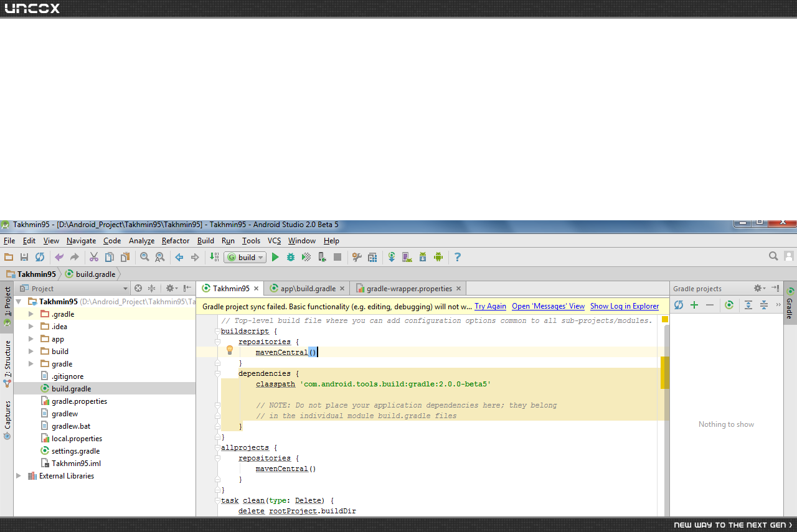Select local.properties in the project tree

77,439
